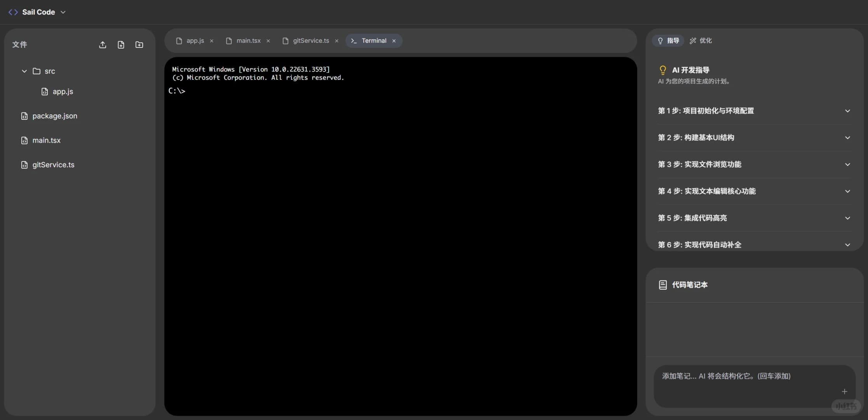Open main.tsx in the file tree

[47, 140]
